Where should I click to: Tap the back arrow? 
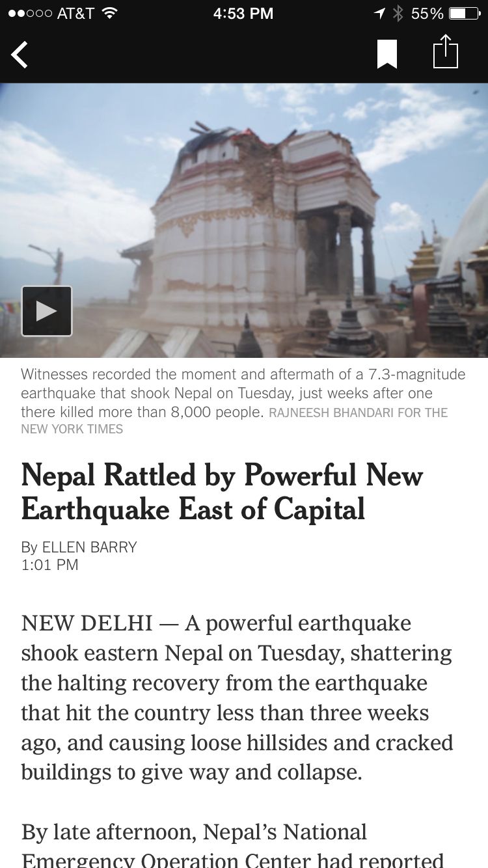coord(20,55)
